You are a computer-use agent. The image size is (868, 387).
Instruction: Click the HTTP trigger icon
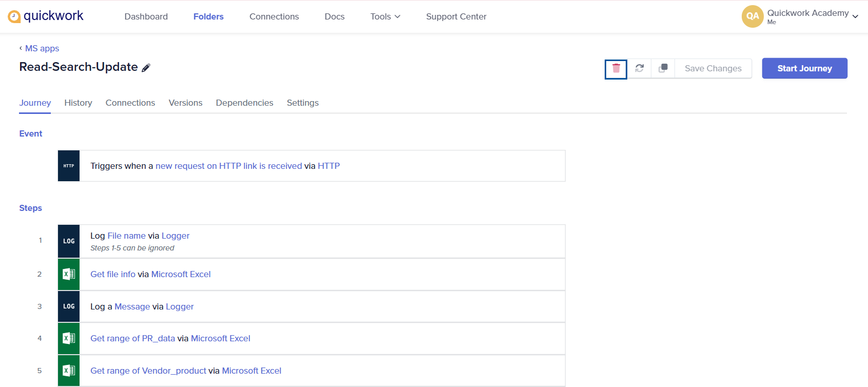click(69, 166)
